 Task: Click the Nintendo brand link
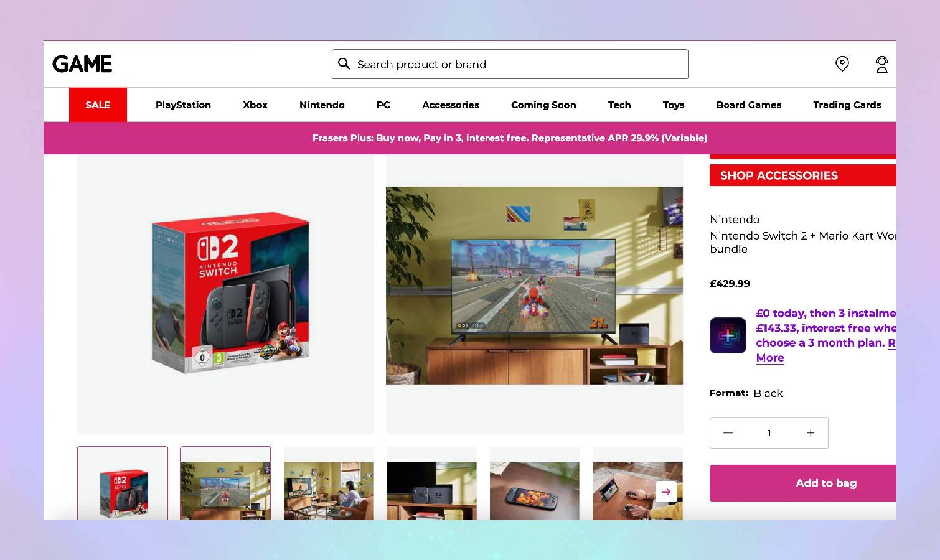point(735,220)
